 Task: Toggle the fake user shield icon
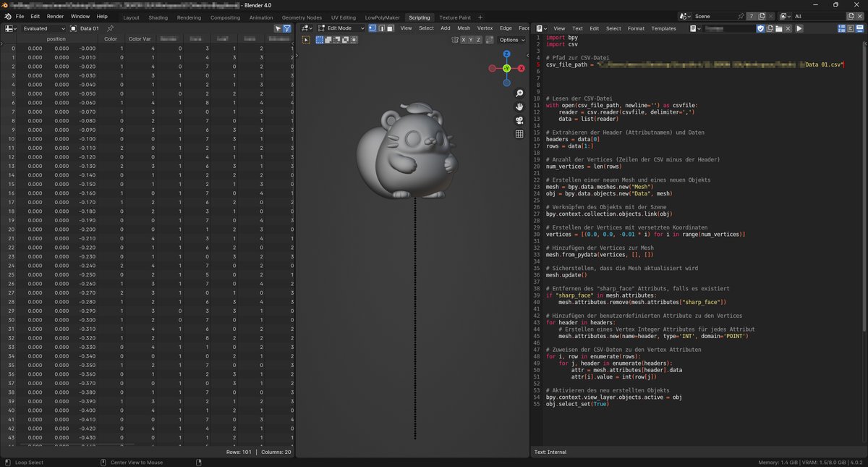tap(760, 28)
